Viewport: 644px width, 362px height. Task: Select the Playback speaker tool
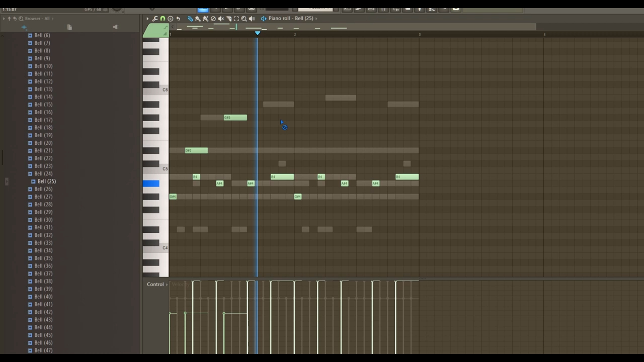(252, 19)
